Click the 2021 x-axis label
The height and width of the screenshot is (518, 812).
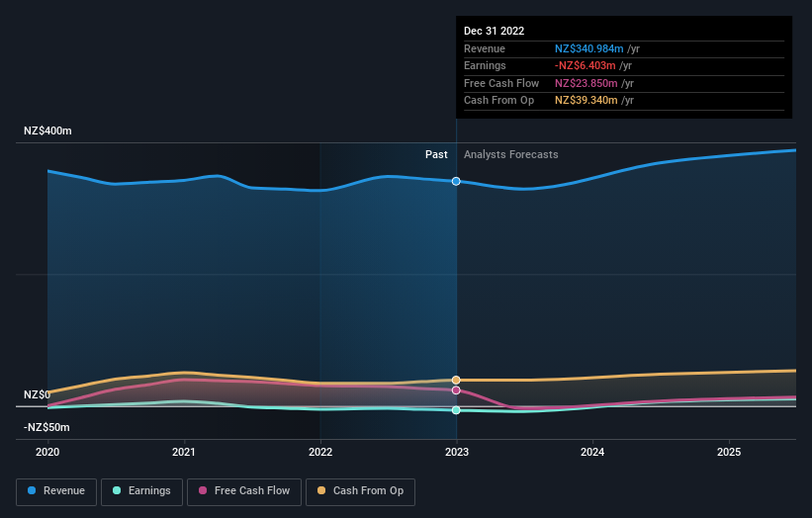point(184,452)
